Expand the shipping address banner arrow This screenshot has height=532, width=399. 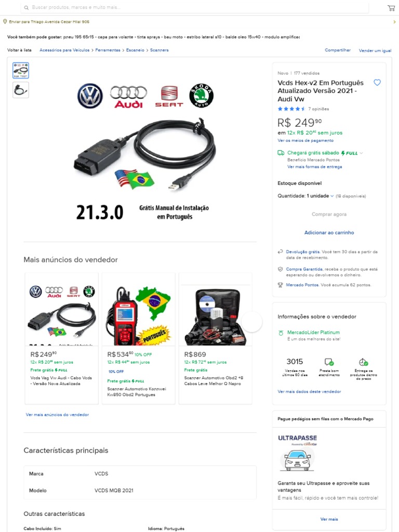tap(394, 22)
